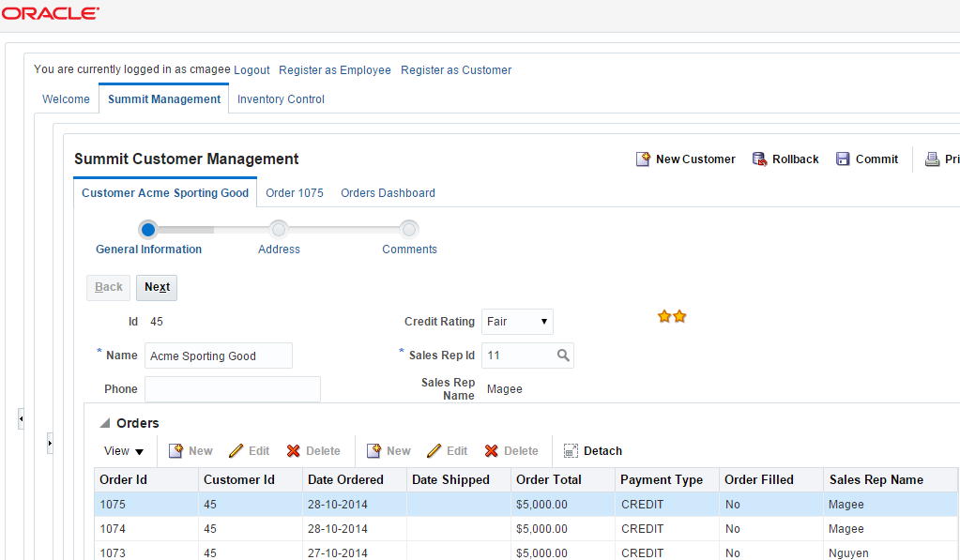Click first New order toolbar icon
Image resolution: width=960 pixels, height=560 pixels.
[x=175, y=451]
